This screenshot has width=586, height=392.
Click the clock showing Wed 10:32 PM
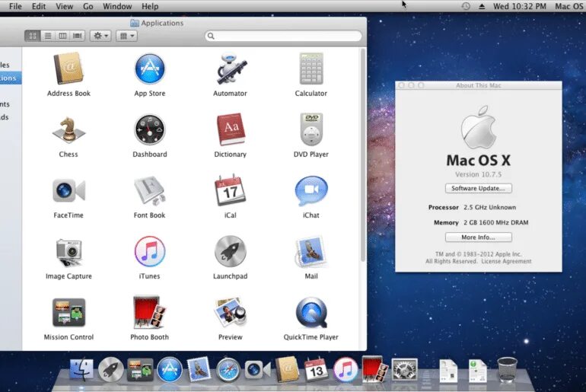pyautogui.click(x=520, y=6)
